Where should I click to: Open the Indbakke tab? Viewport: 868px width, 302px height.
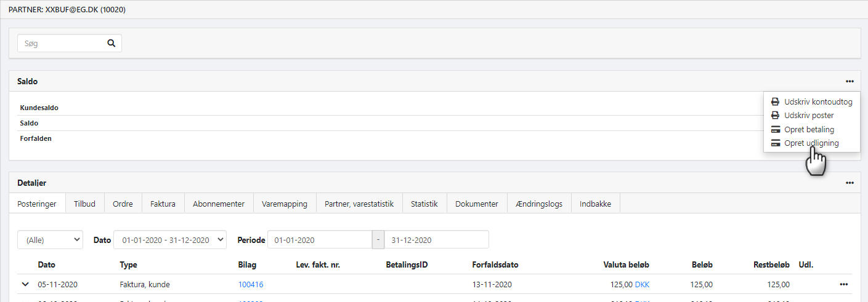point(595,204)
